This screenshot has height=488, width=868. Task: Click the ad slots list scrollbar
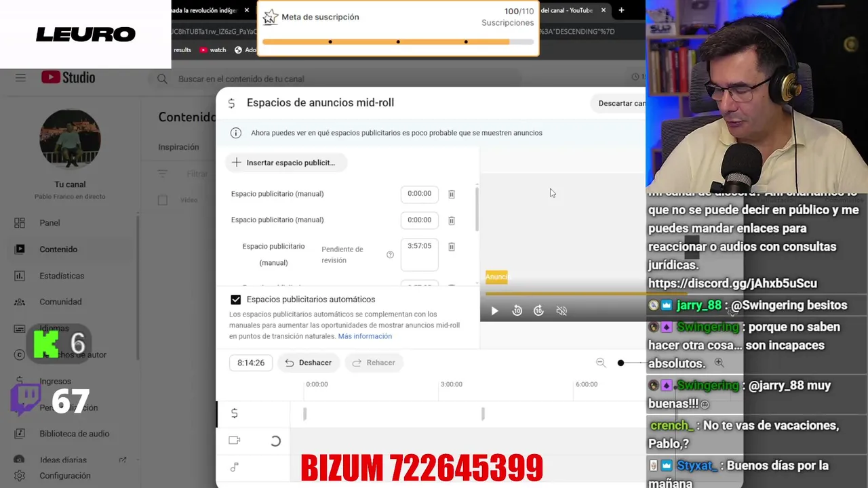pyautogui.click(x=477, y=209)
